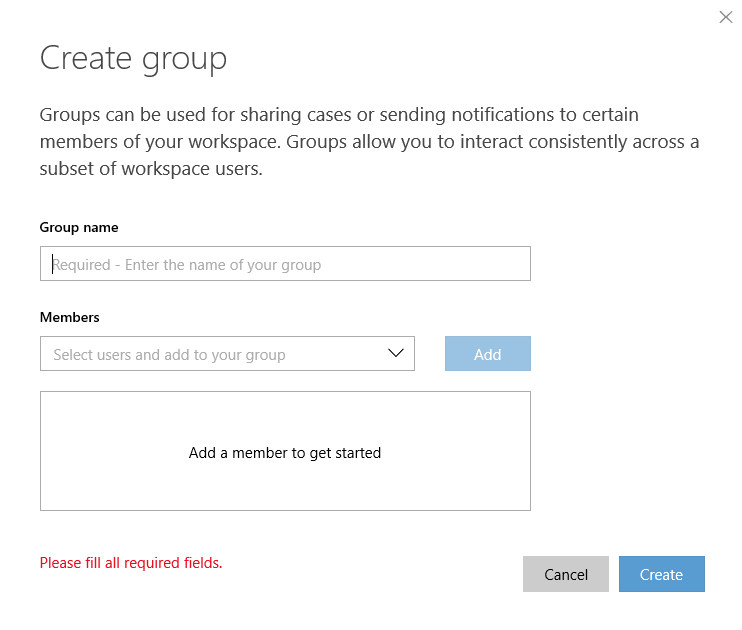Expand the Members dropdown chevron arrow
Screen dimensions: 742x630
396,353
